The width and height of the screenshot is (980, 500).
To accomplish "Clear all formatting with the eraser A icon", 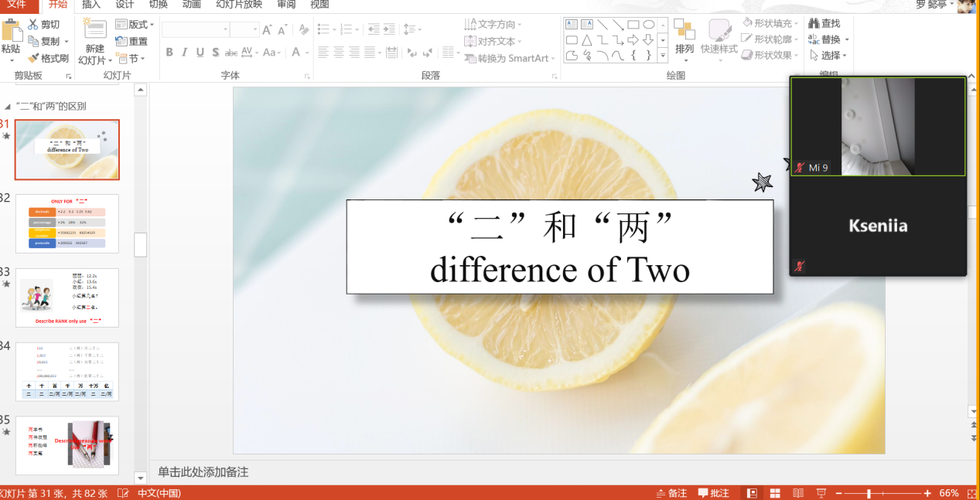I will pyautogui.click(x=304, y=29).
